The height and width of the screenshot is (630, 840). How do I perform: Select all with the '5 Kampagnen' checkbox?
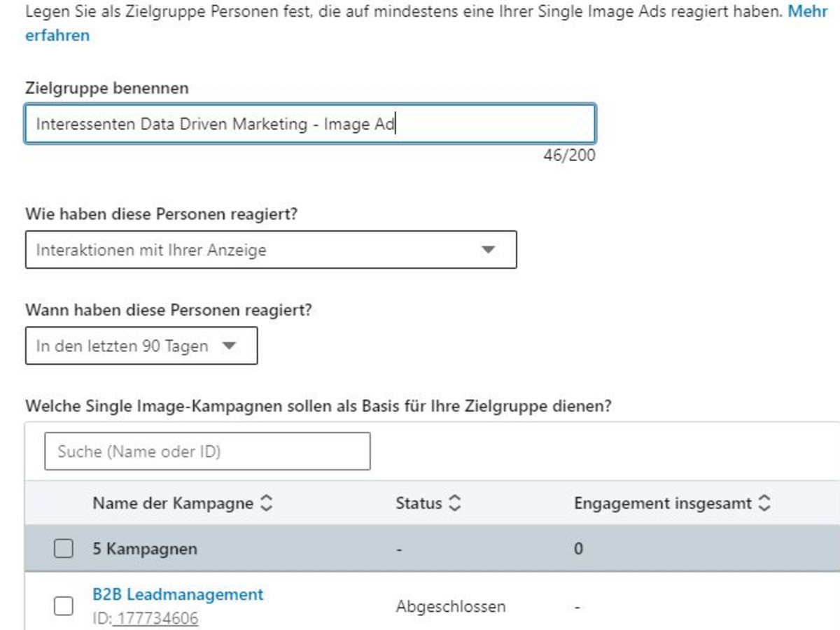coord(64,549)
